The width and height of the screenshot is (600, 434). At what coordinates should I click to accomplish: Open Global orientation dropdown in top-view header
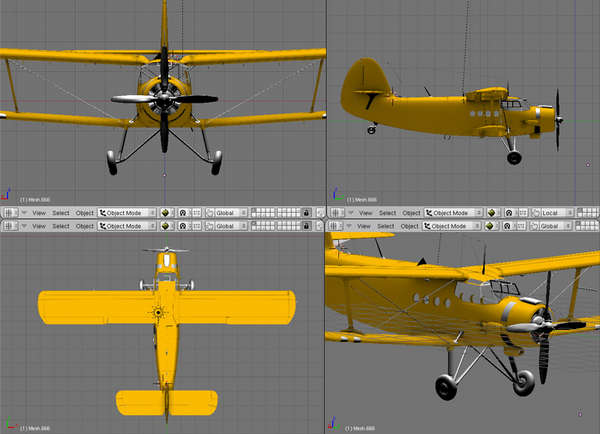tap(231, 226)
